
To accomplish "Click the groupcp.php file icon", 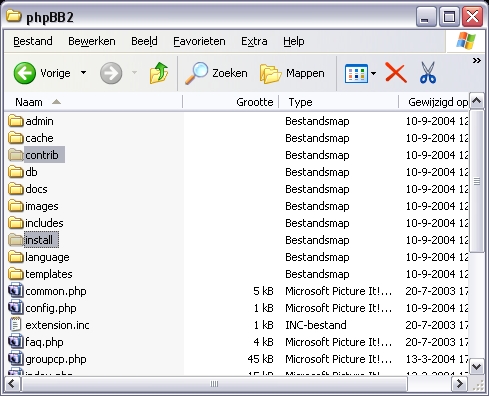I will 16,358.
